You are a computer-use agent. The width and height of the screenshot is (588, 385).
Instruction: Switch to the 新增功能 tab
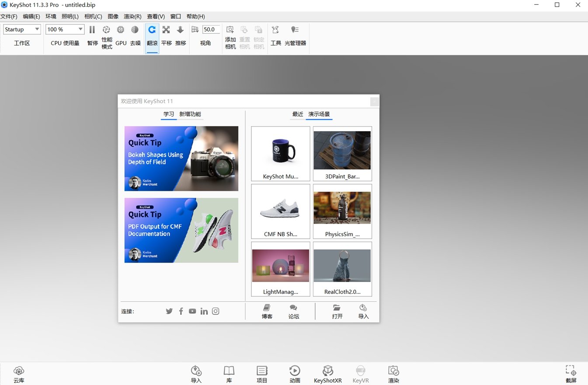190,114
